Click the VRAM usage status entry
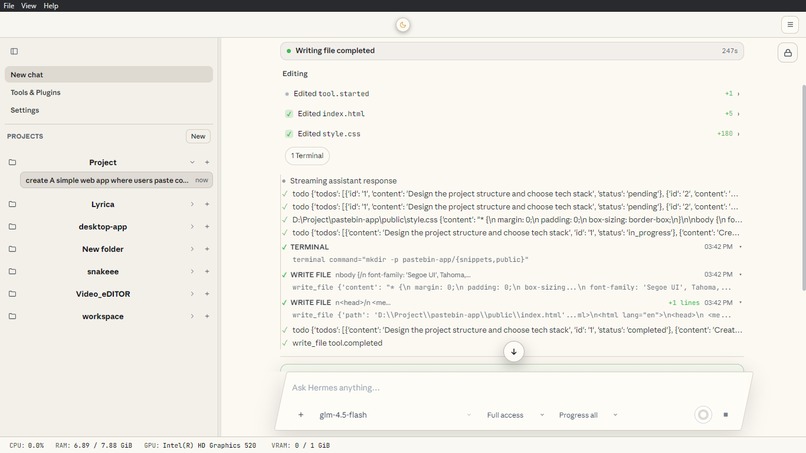The width and height of the screenshot is (806, 453). click(x=301, y=445)
